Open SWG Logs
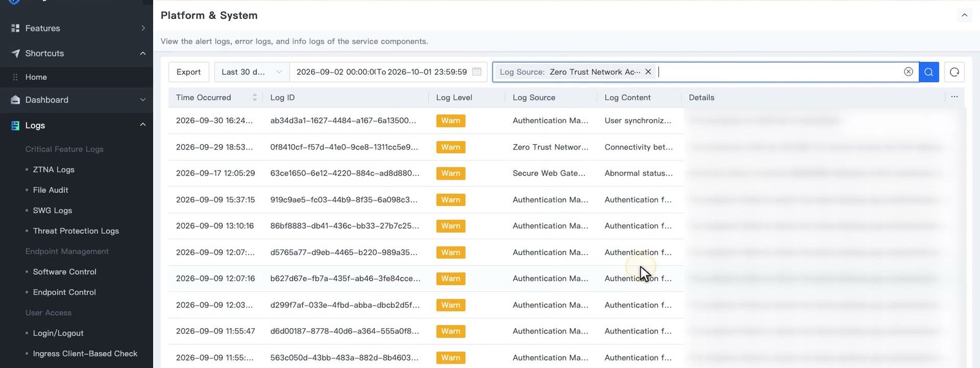The width and height of the screenshot is (980, 368). pyautogui.click(x=53, y=210)
